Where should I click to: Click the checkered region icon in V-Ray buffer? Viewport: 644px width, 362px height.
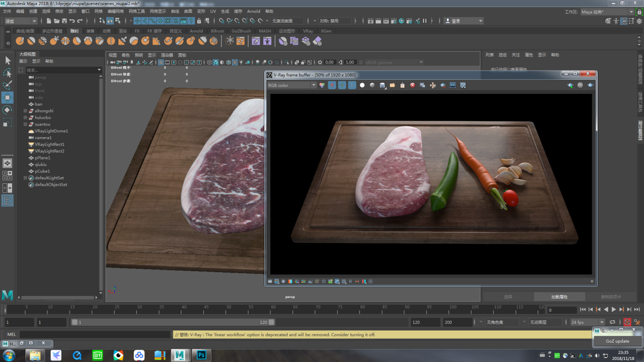463,85
